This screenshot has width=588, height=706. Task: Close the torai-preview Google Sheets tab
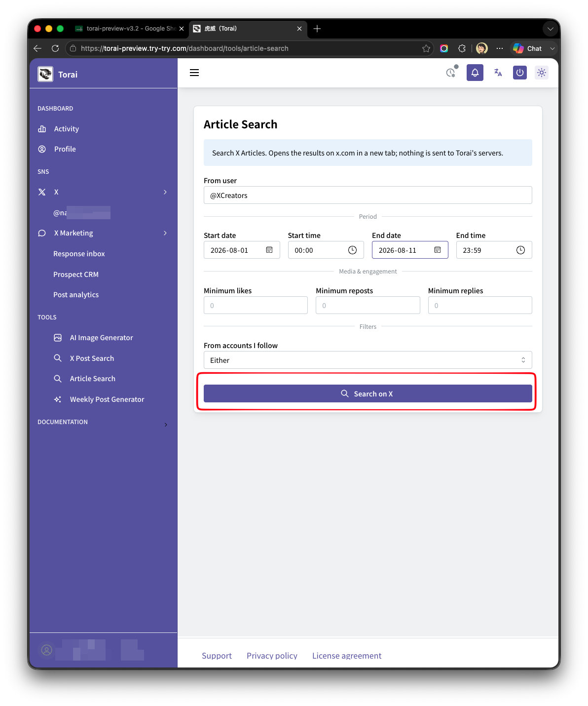click(x=182, y=29)
